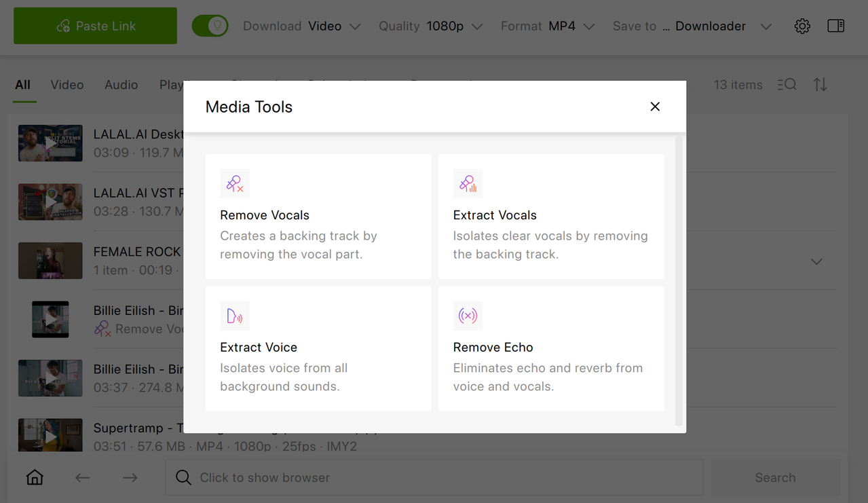Select the Extract Voice tool card
Viewport: 868px width, 503px height.
318,349
